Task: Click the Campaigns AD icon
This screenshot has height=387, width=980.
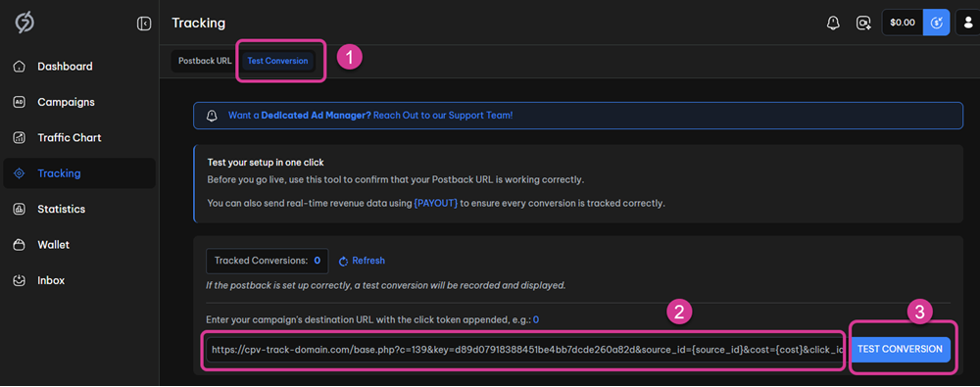Action: [x=20, y=102]
